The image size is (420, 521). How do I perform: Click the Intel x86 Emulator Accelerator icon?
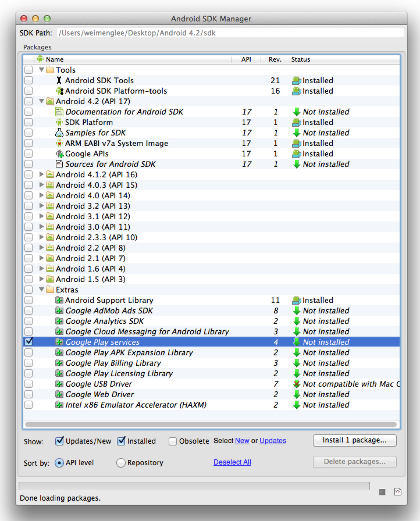pos(59,405)
